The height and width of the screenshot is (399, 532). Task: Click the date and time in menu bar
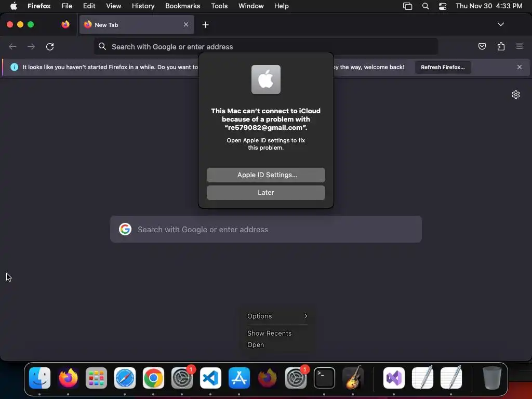point(489,6)
